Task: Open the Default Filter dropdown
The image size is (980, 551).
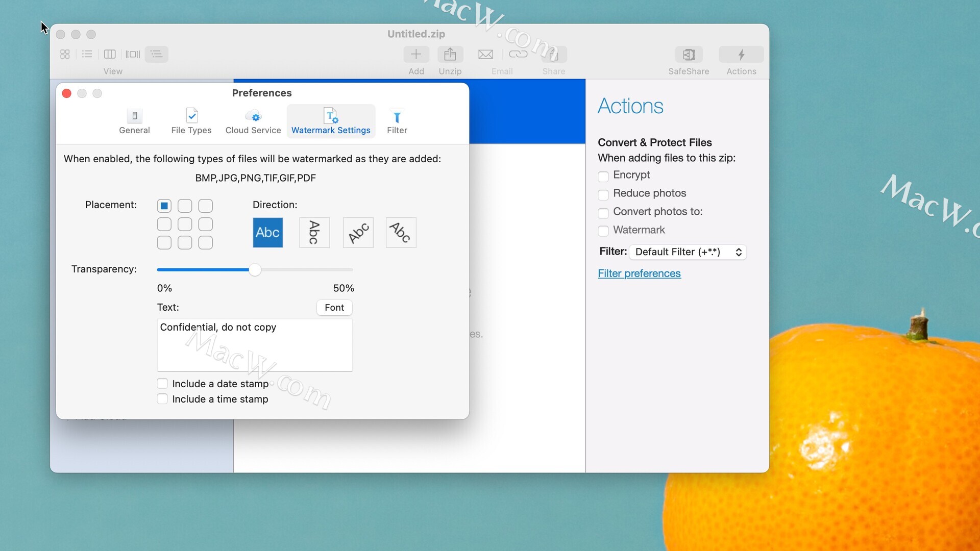Action: [688, 252]
